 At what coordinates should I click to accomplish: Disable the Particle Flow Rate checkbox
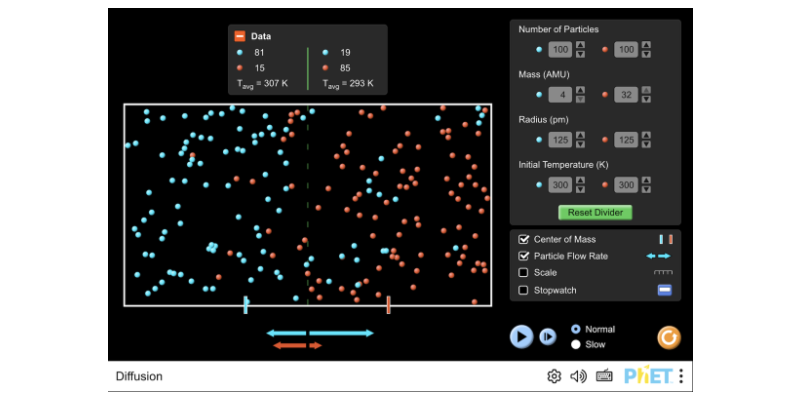click(x=523, y=256)
